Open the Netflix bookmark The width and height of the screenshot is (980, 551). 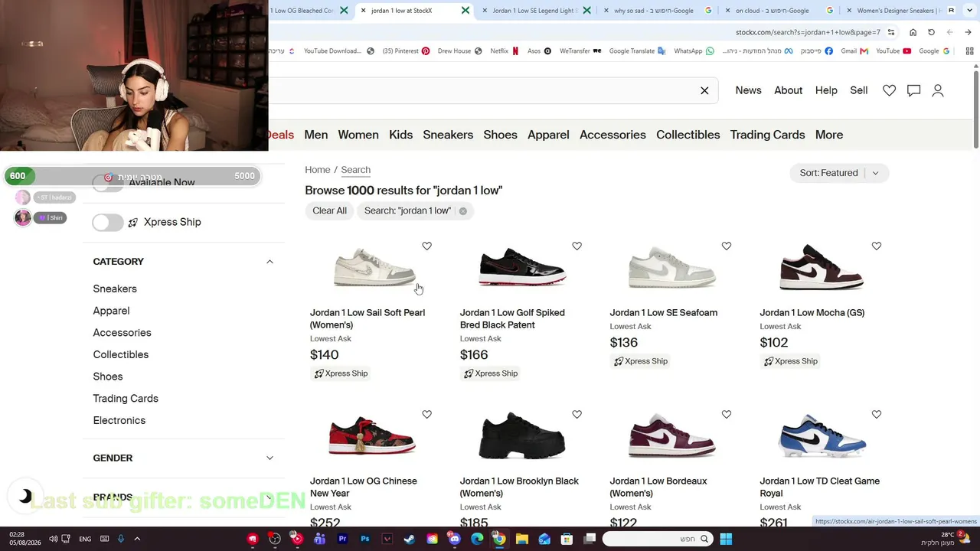[505, 51]
